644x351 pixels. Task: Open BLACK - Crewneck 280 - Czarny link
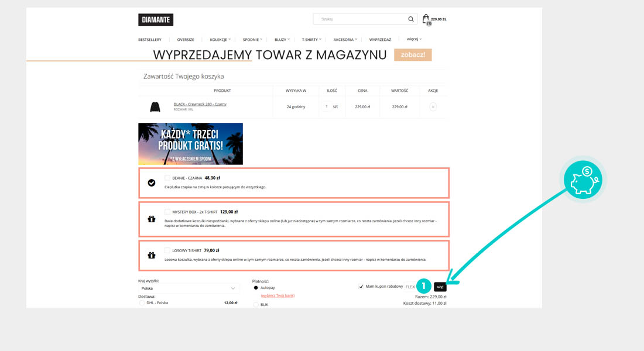click(200, 104)
